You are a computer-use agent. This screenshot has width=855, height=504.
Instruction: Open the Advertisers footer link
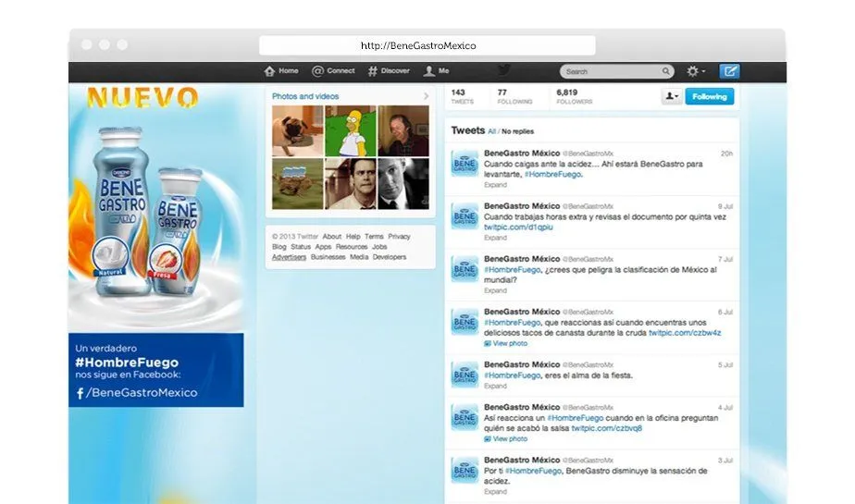pyautogui.click(x=289, y=257)
